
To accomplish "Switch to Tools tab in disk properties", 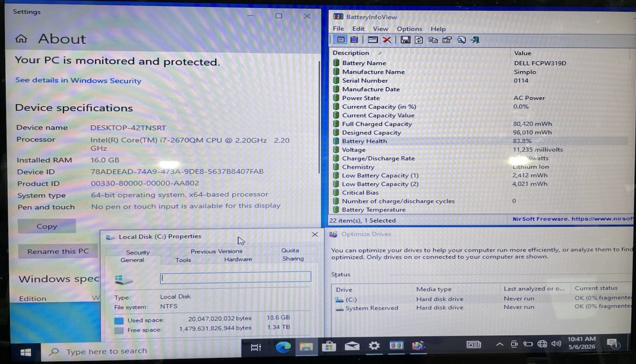I will pos(183,260).
